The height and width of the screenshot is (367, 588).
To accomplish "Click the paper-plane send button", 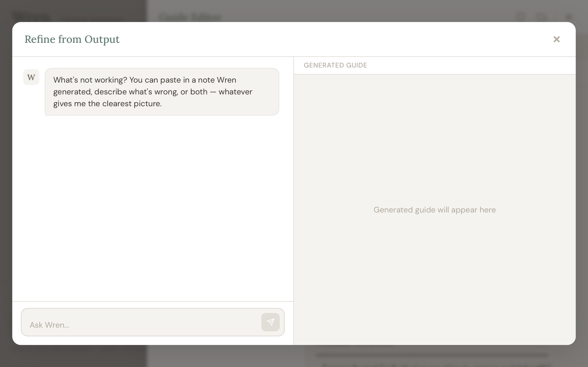I will point(270,322).
